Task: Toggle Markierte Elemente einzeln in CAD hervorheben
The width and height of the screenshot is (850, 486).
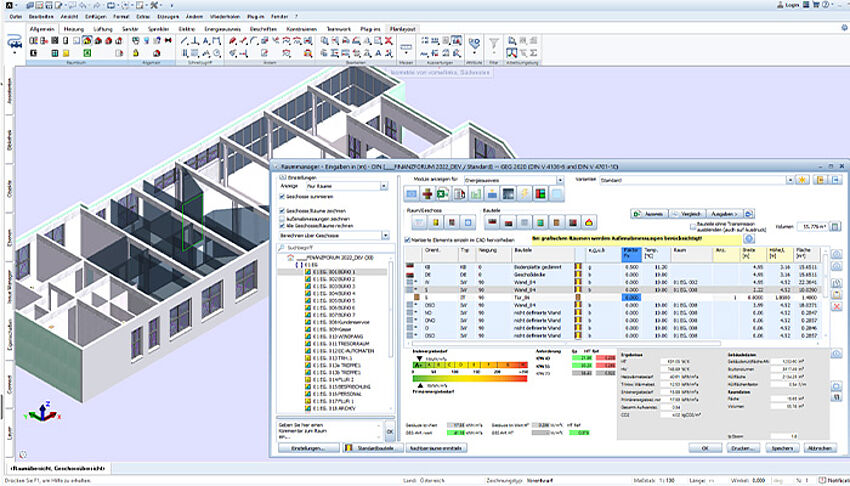Action: [406, 240]
